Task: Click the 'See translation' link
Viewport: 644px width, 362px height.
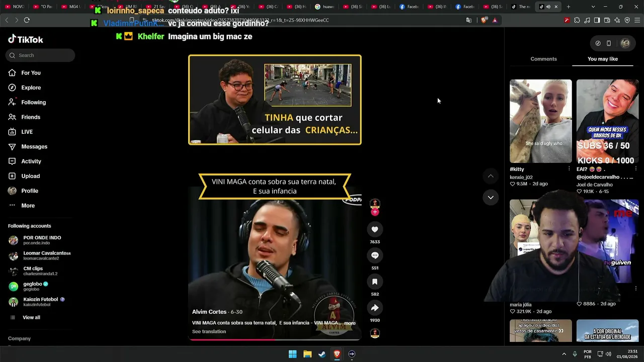Action: [209, 332]
